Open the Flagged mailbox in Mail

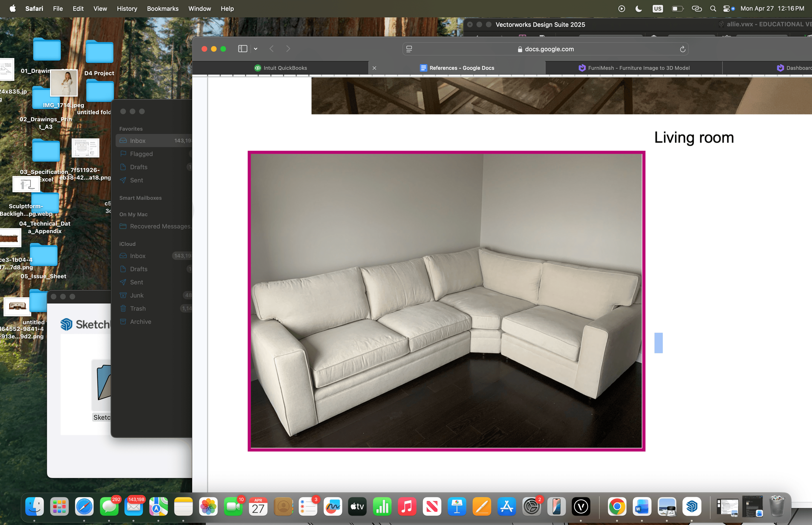tap(154, 154)
